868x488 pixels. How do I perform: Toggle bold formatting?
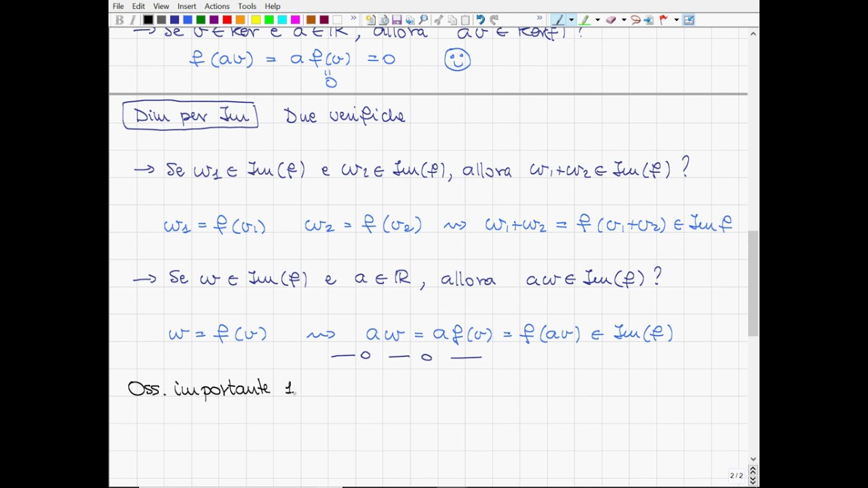[x=120, y=20]
